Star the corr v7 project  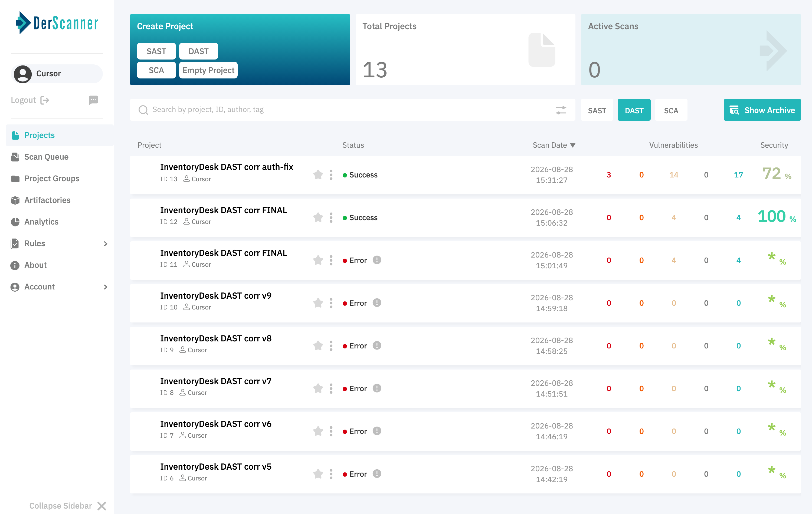[318, 389]
